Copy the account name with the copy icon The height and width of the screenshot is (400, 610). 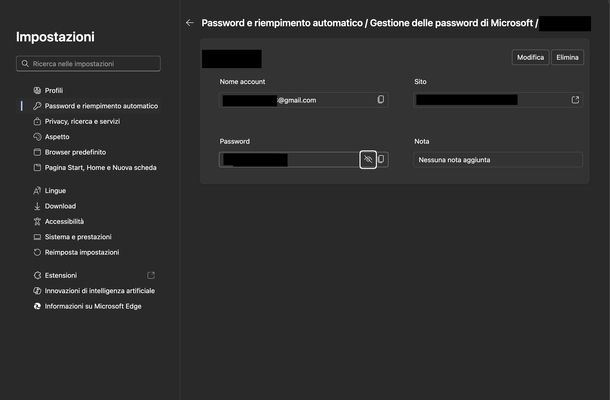(x=380, y=100)
